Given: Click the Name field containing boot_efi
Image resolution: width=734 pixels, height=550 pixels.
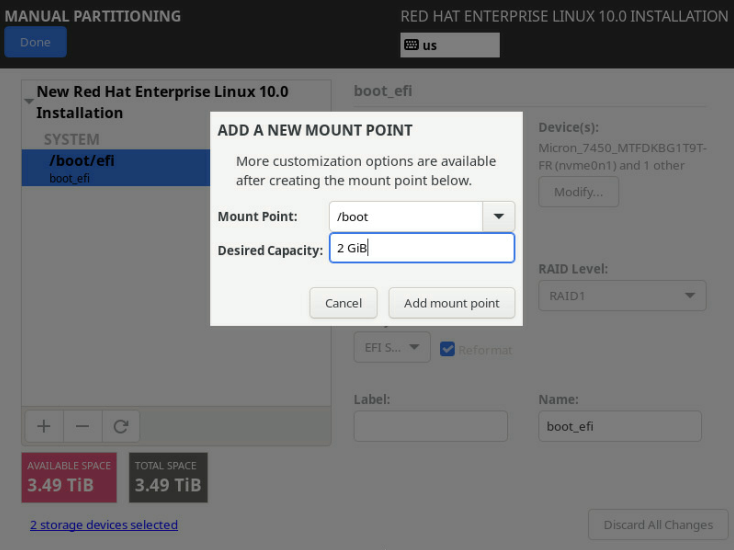Looking at the screenshot, I should (x=619, y=426).
